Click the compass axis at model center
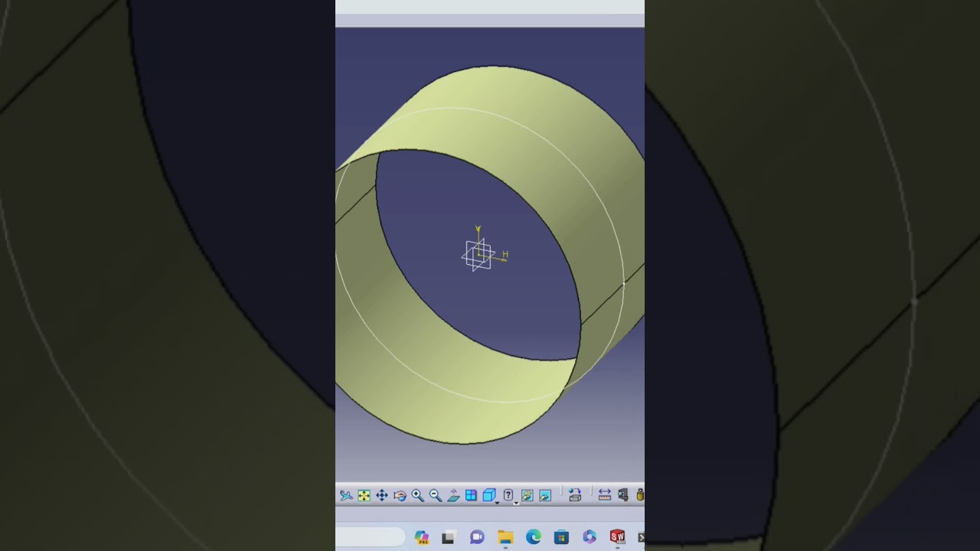Screen dimensions: 980x551 (479, 254)
